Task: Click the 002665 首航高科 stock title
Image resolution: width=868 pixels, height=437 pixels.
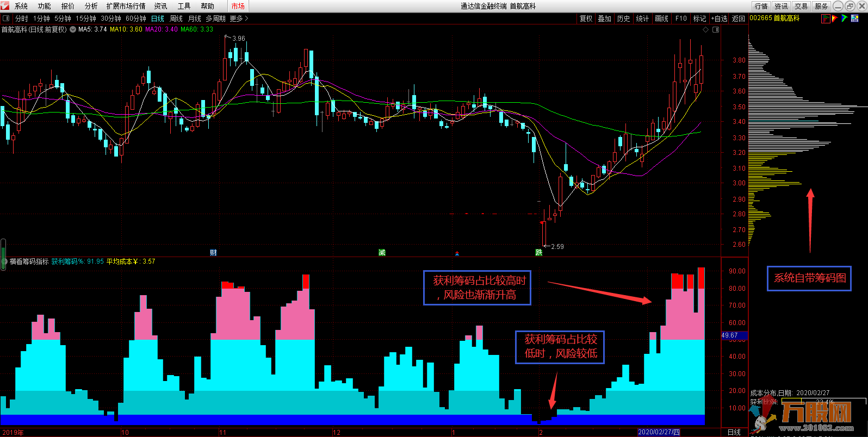Action: point(774,18)
